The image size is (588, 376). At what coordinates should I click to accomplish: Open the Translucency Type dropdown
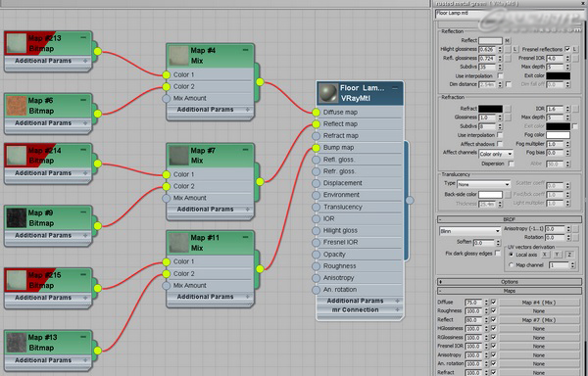[484, 184]
